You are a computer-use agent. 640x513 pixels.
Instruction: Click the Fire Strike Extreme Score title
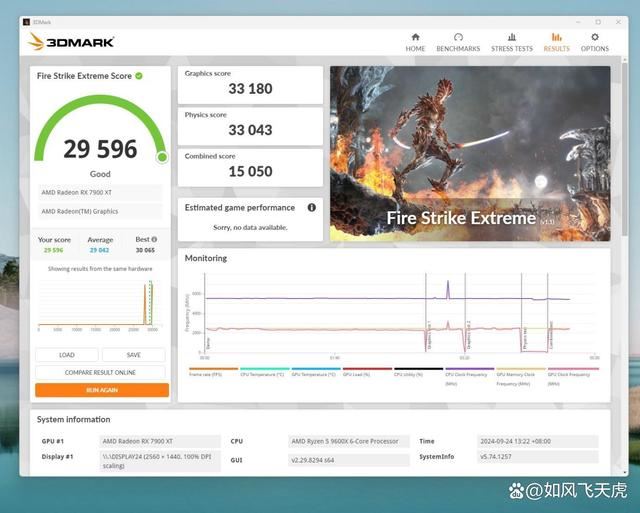coord(84,76)
